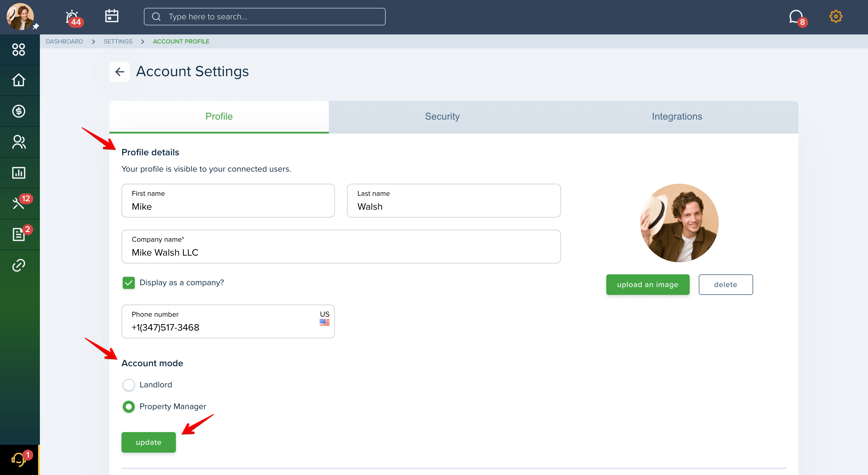Click the back arrow beside Account Settings
Viewport: 868px width, 475px height.
pyautogui.click(x=120, y=72)
